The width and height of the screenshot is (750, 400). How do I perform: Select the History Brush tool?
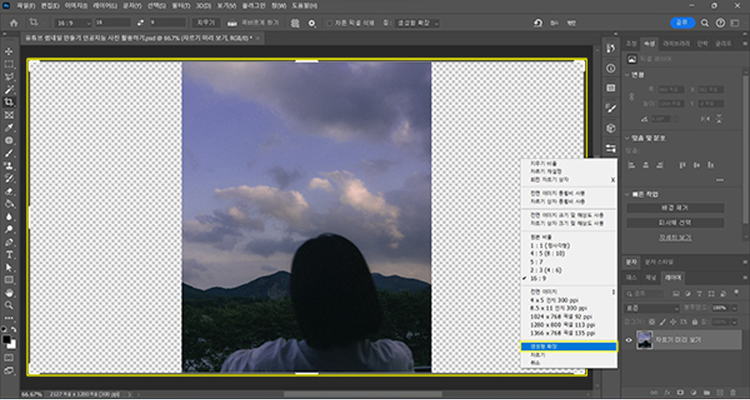tap(9, 178)
